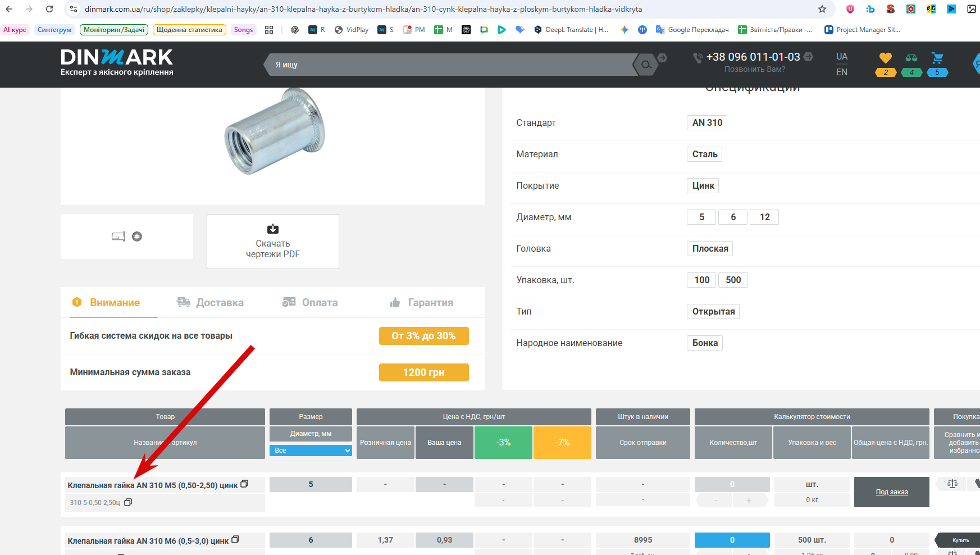Click the 'От 3% до 30%' discount badge
Image resolution: width=980 pixels, height=555 pixels.
[424, 336]
